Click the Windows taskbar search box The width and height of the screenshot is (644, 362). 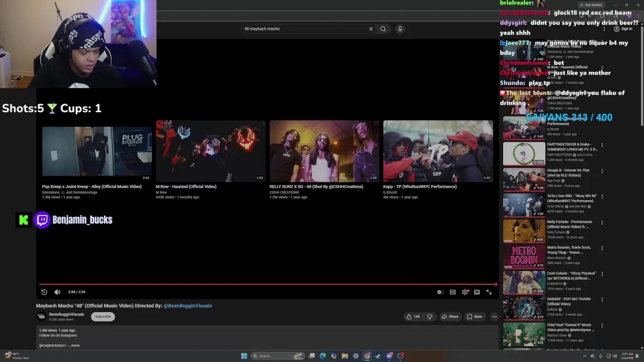point(278,356)
